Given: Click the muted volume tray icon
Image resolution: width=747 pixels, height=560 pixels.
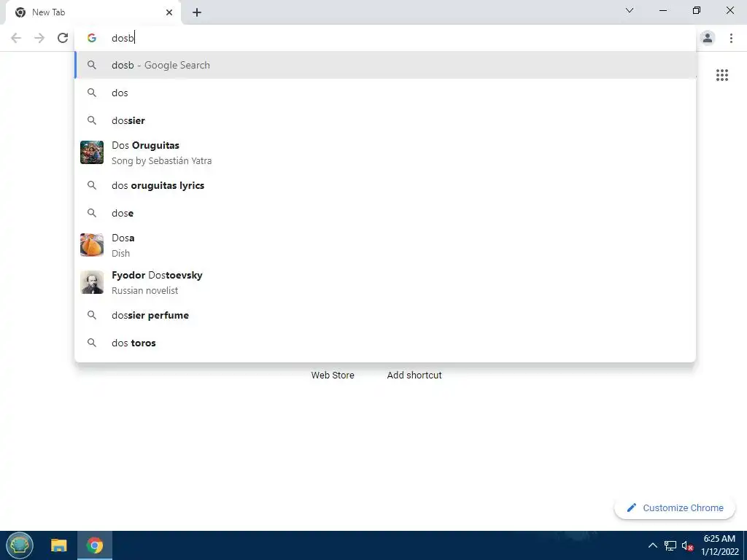Looking at the screenshot, I should click(687, 545).
